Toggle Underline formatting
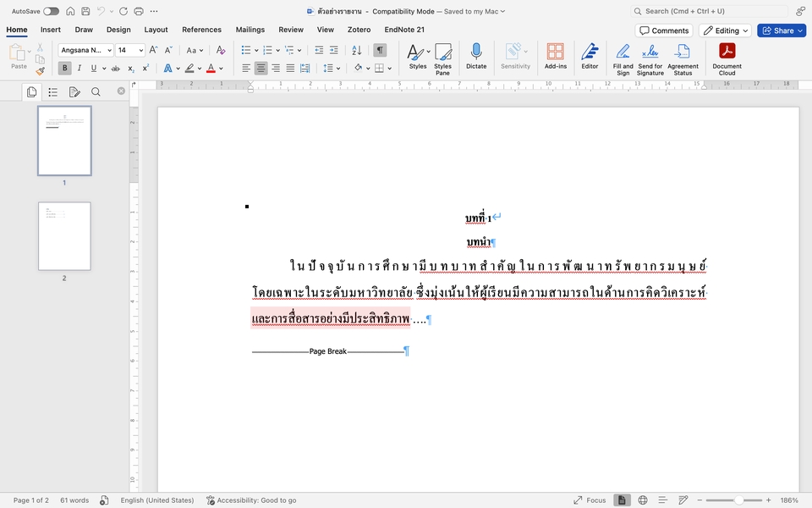 point(94,68)
